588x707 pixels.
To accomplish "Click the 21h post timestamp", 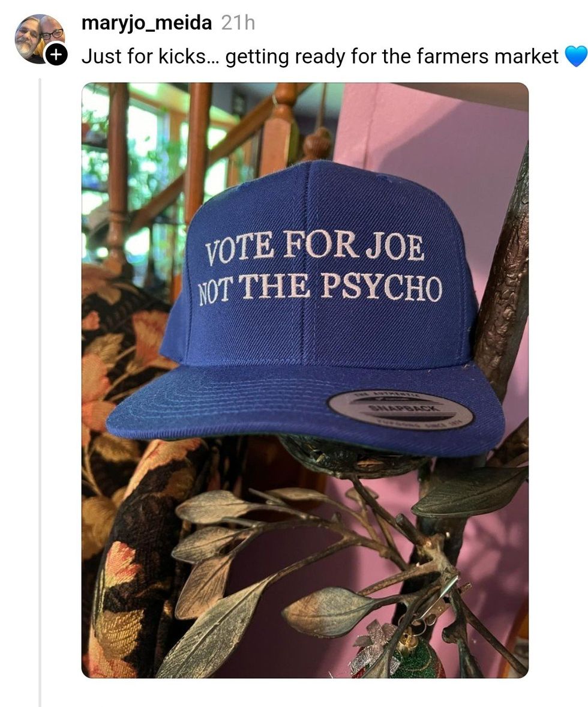I will 238,23.
